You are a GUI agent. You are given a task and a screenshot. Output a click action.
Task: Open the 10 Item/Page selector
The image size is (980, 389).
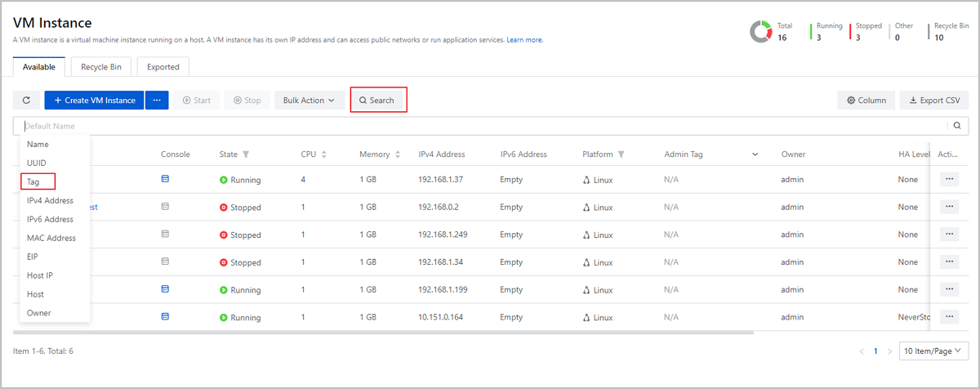[x=933, y=351]
